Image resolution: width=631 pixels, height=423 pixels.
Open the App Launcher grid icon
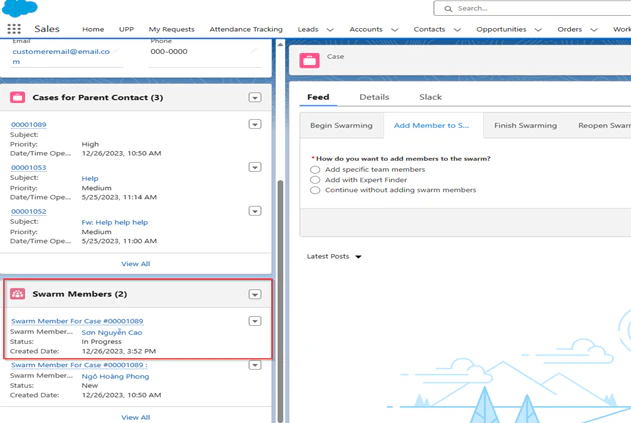tap(14, 29)
